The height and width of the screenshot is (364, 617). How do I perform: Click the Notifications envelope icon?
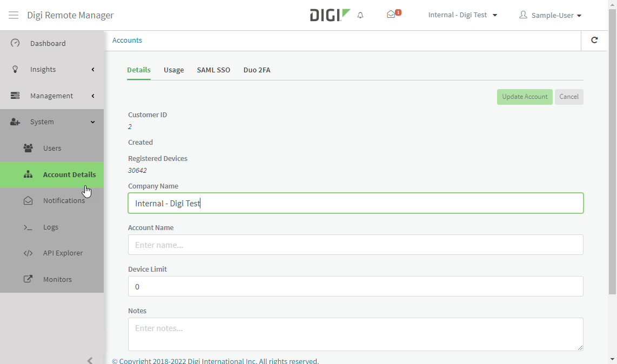28,201
